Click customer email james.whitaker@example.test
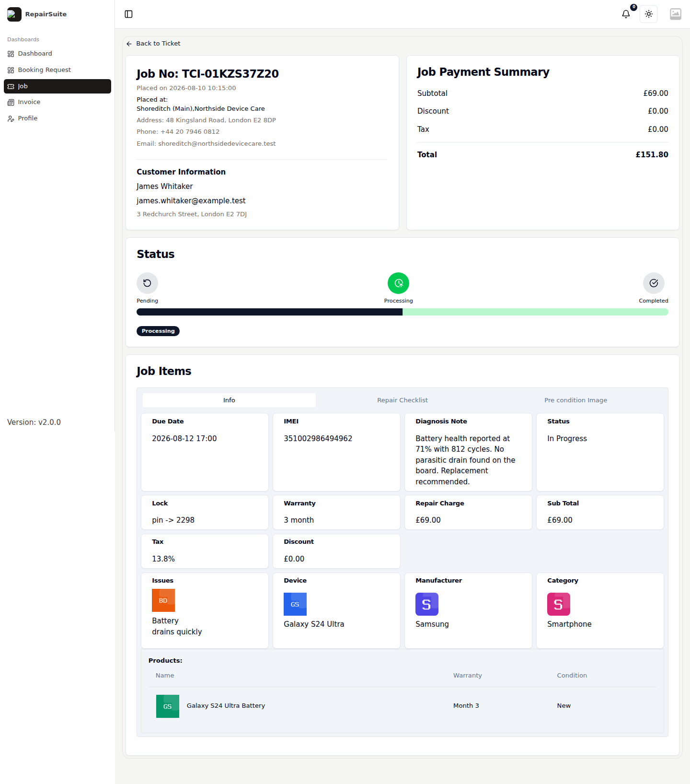The width and height of the screenshot is (690, 784). [x=191, y=201]
